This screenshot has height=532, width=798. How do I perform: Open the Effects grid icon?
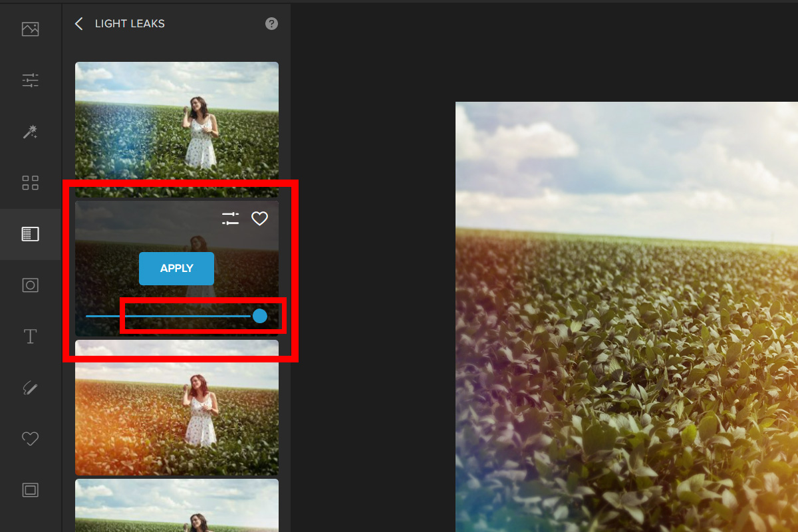tap(31, 183)
